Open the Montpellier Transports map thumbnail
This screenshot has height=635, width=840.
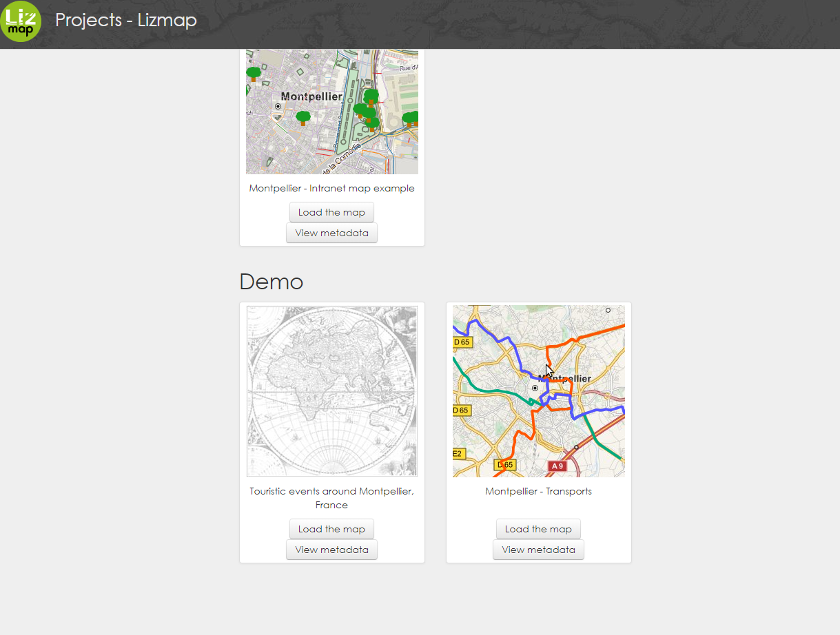[x=538, y=391]
